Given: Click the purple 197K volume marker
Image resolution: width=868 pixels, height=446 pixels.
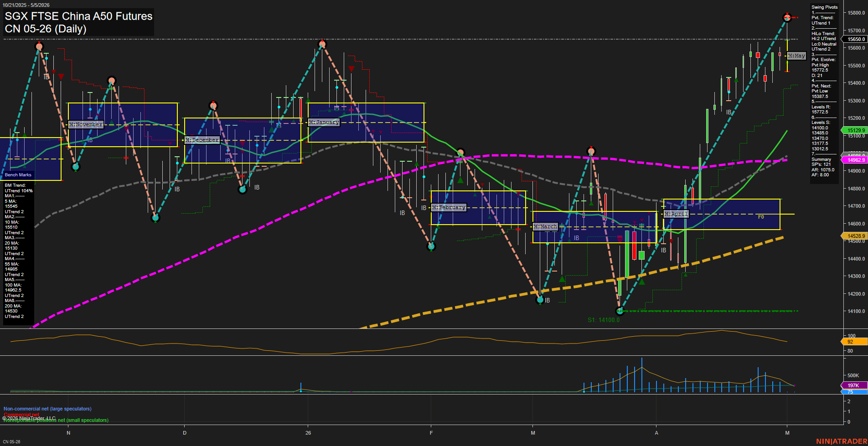Looking at the screenshot, I should pyautogui.click(x=853, y=385).
